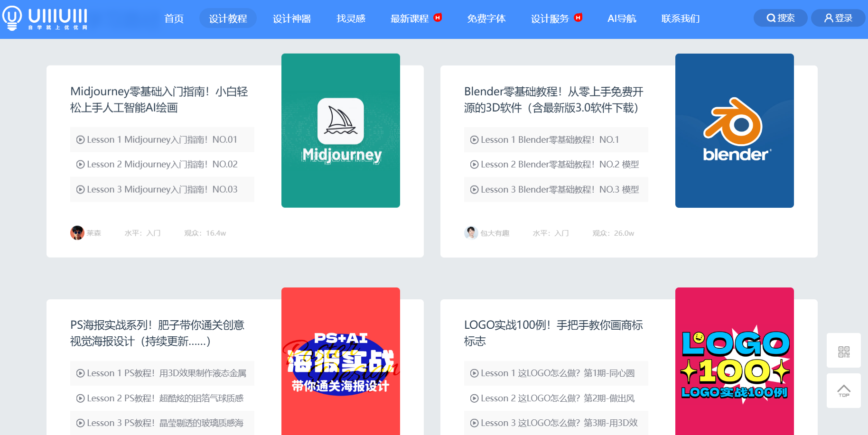Play Lesson 2 Blender零基础教程 NO.2 模型
Screen dimensions: 868x435
coord(556,164)
